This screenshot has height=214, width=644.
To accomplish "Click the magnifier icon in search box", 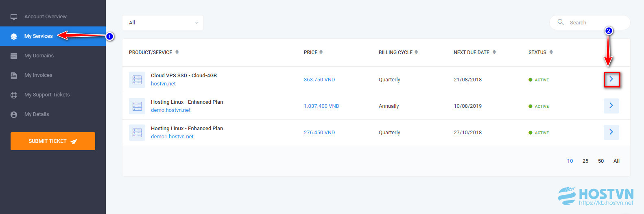I will (560, 22).
